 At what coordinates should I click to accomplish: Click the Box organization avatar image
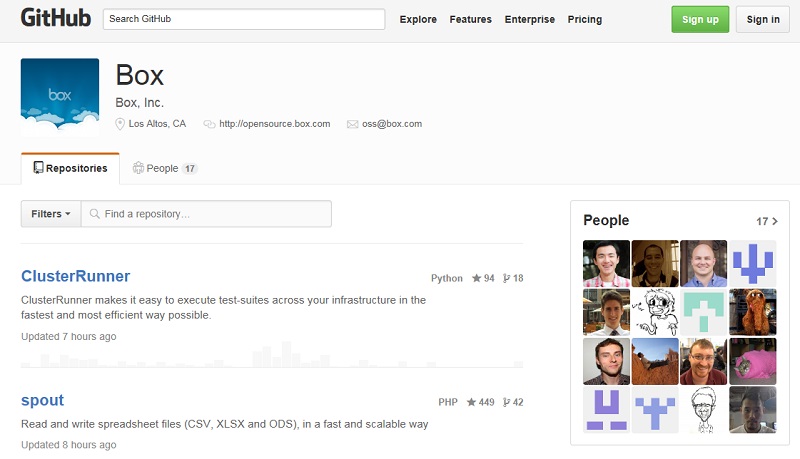click(x=60, y=97)
